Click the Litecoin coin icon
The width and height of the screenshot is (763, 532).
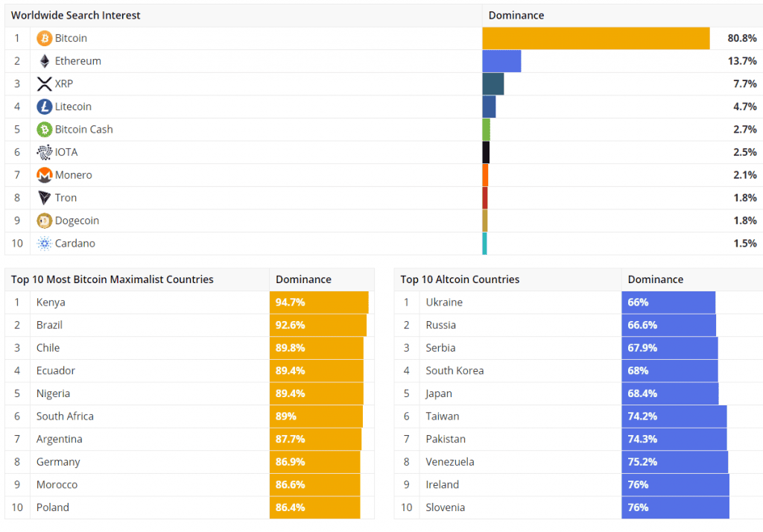(x=44, y=107)
